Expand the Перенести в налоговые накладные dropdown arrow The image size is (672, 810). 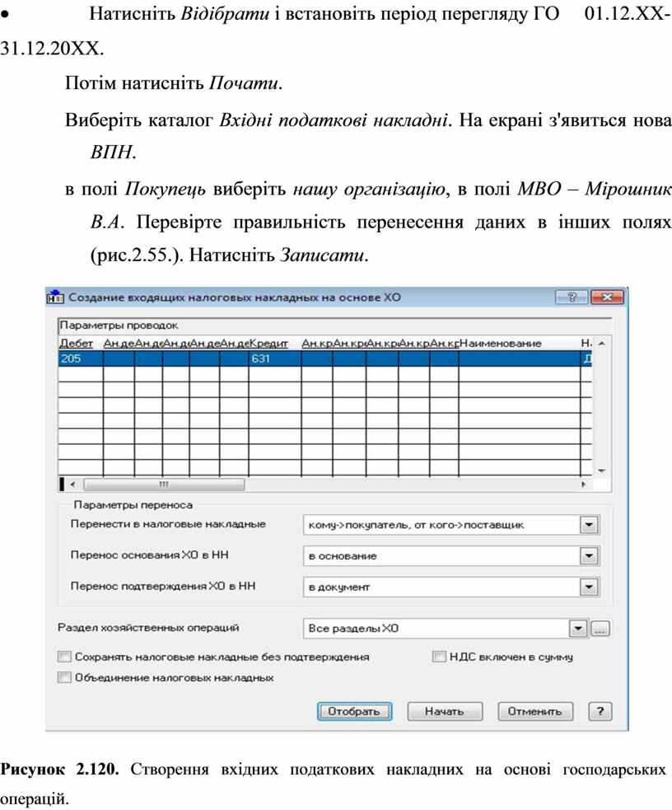coord(589,525)
